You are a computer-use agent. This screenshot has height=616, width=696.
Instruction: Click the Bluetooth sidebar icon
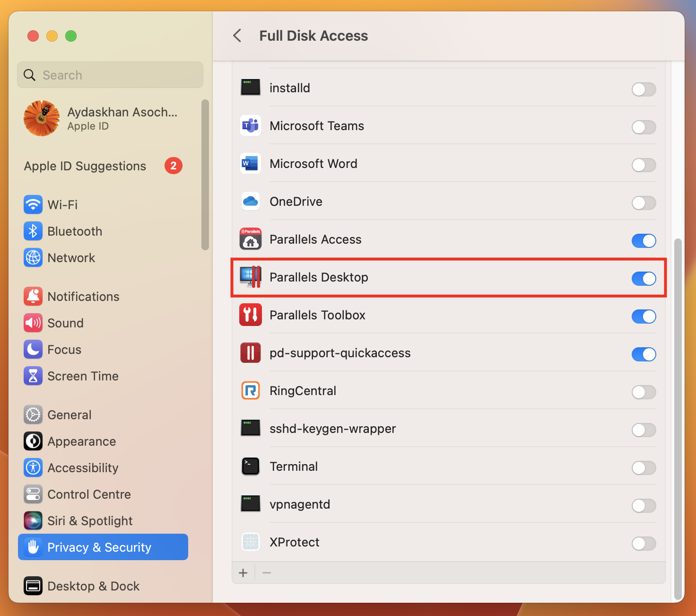(33, 231)
